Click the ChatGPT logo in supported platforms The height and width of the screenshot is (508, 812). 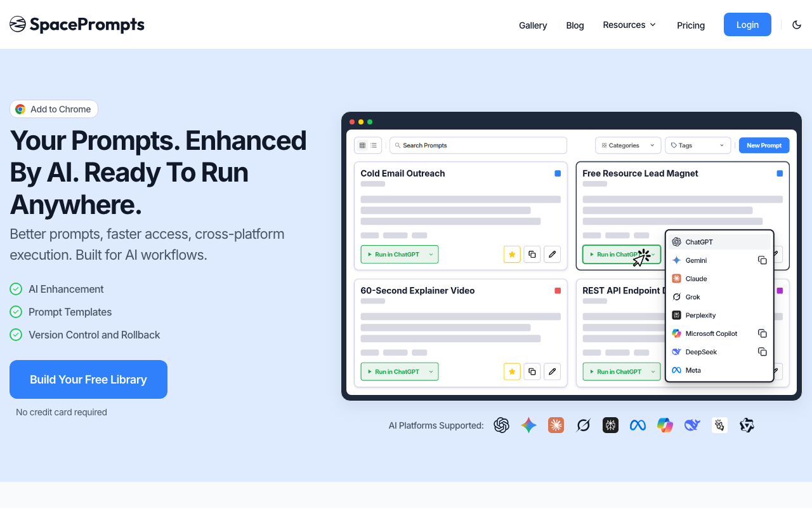coord(501,425)
